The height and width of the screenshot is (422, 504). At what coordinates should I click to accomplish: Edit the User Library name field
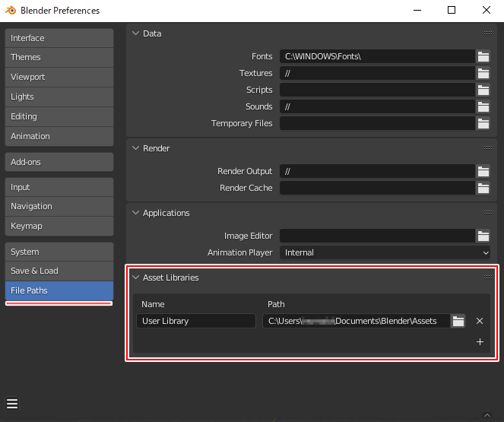pyautogui.click(x=196, y=321)
